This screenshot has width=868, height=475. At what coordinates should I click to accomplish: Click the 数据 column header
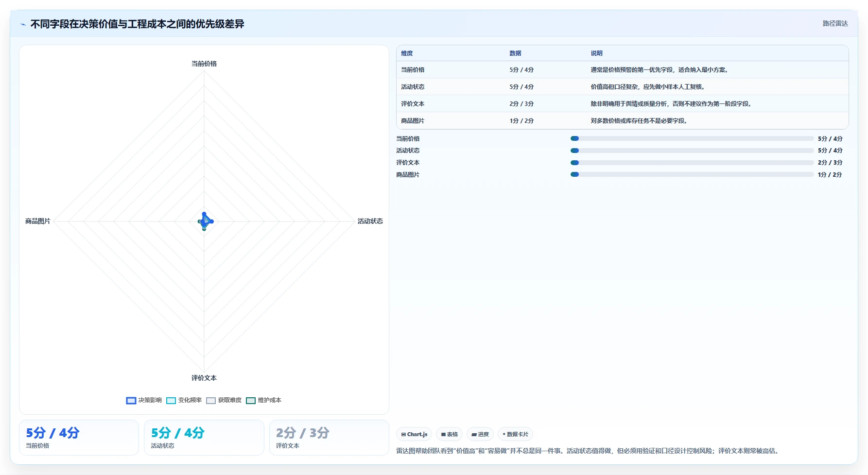(515, 53)
